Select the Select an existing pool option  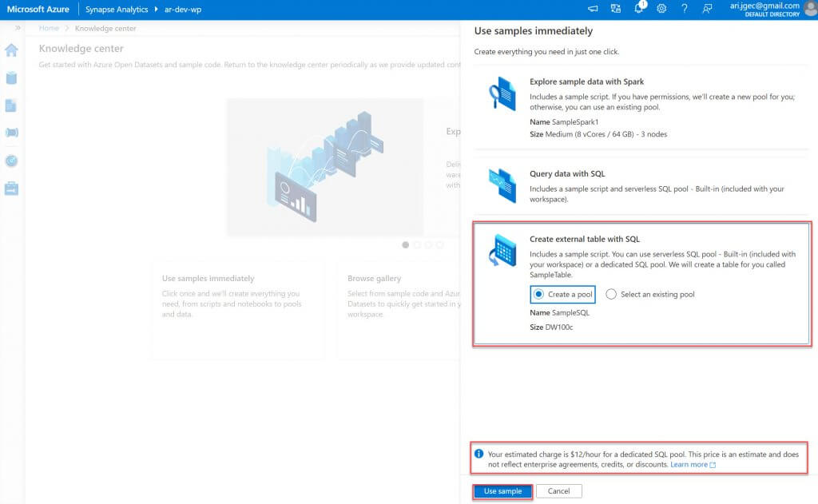(650, 294)
